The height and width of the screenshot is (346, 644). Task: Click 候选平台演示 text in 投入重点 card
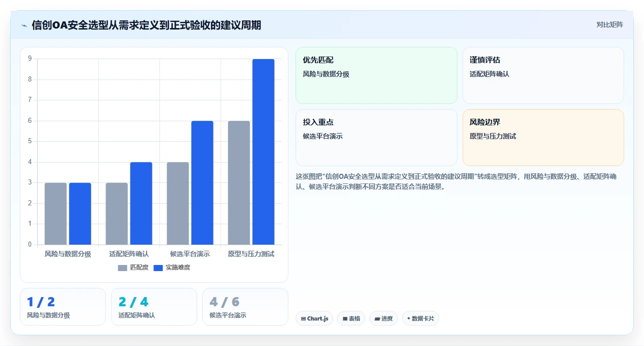coord(323,136)
